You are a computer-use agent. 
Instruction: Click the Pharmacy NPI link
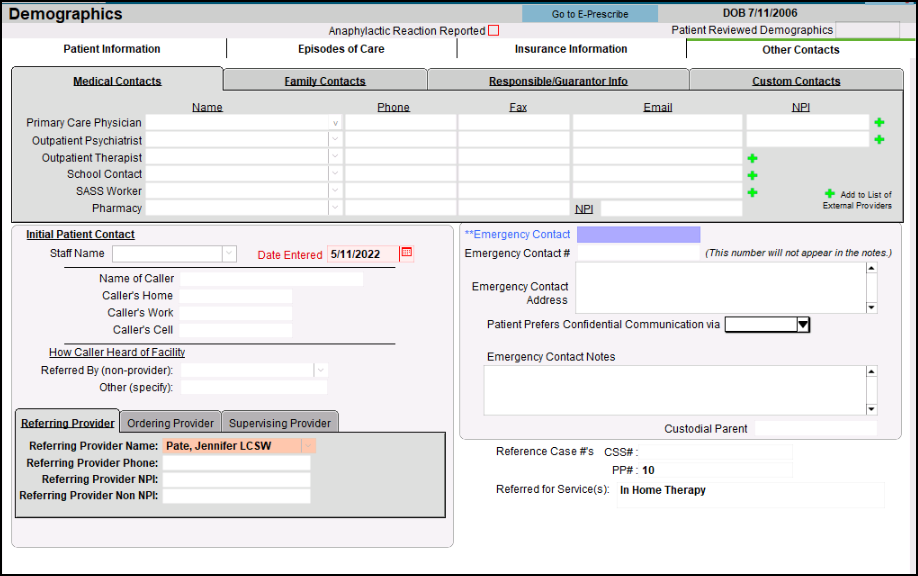point(584,209)
